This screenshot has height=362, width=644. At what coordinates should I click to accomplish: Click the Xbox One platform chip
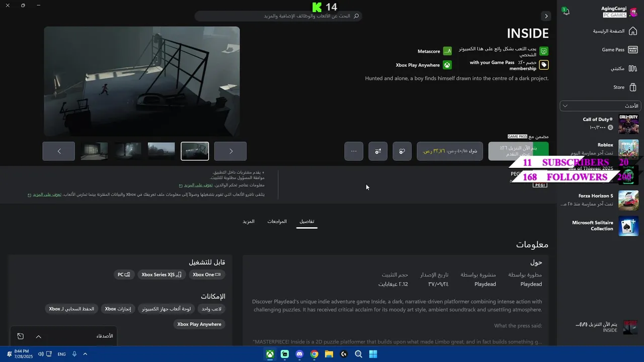[x=207, y=275]
